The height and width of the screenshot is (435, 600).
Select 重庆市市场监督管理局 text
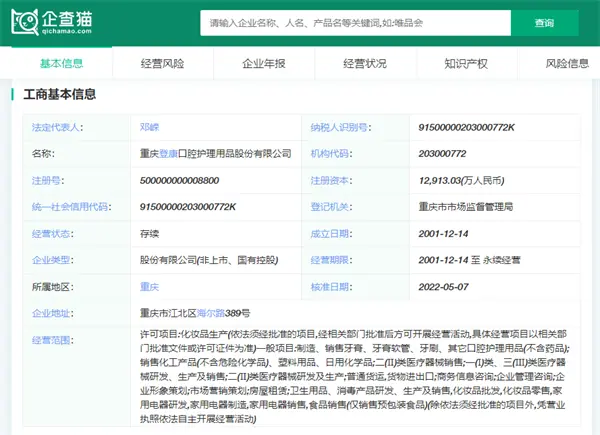(x=466, y=207)
